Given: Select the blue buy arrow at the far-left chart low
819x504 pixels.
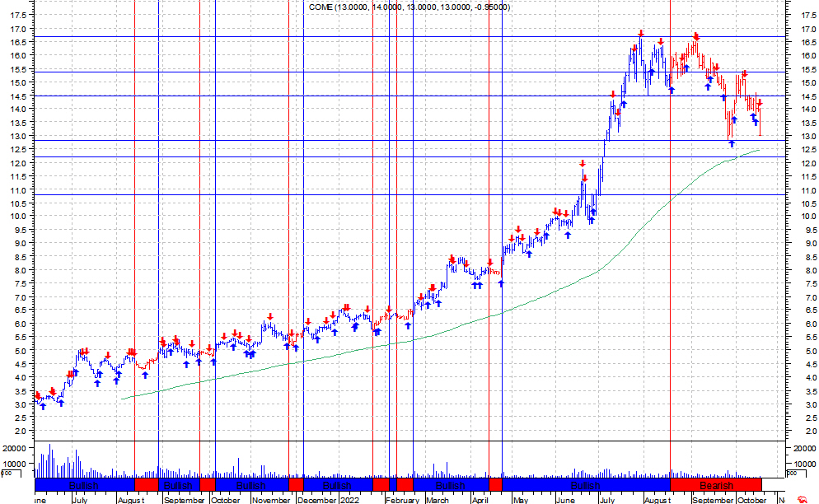Looking at the screenshot, I should pos(43,405).
